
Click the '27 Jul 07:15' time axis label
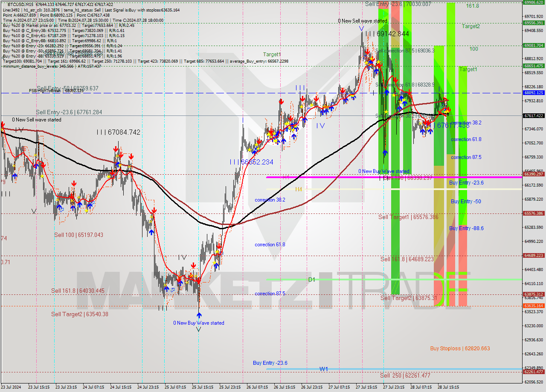339,387
